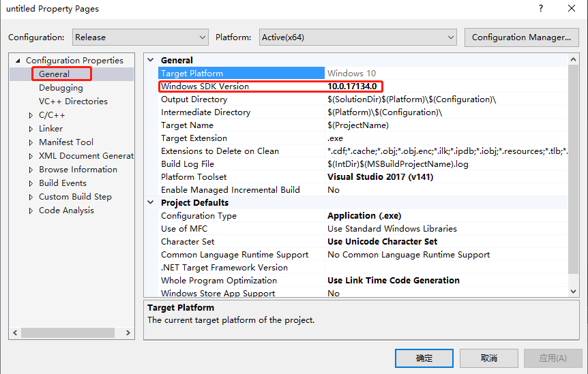Viewport: 588px width, 374px height.
Task: Select VC++ Directories in the tree
Action: point(73,102)
